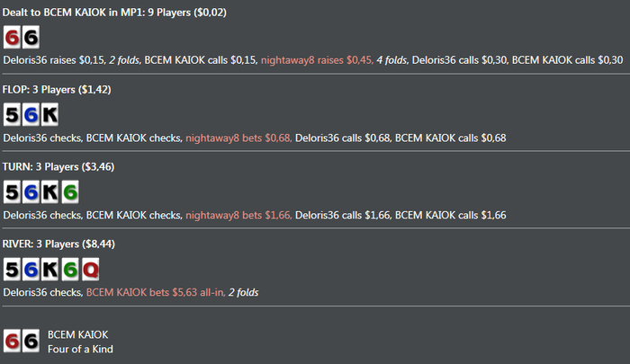Select the blue 6 card in the FLOP row
Screen dimensions: 630x364
pos(31,115)
